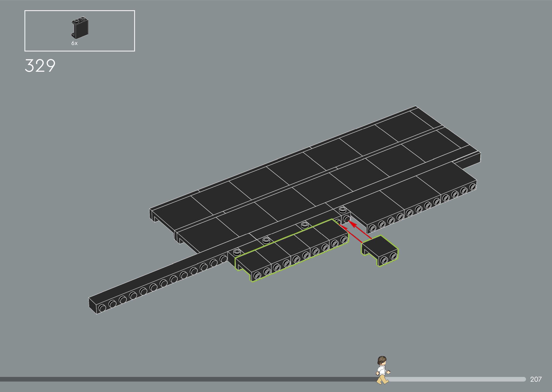Click the walking minifigure on progress bar
The image size is (552, 392).
point(383,370)
